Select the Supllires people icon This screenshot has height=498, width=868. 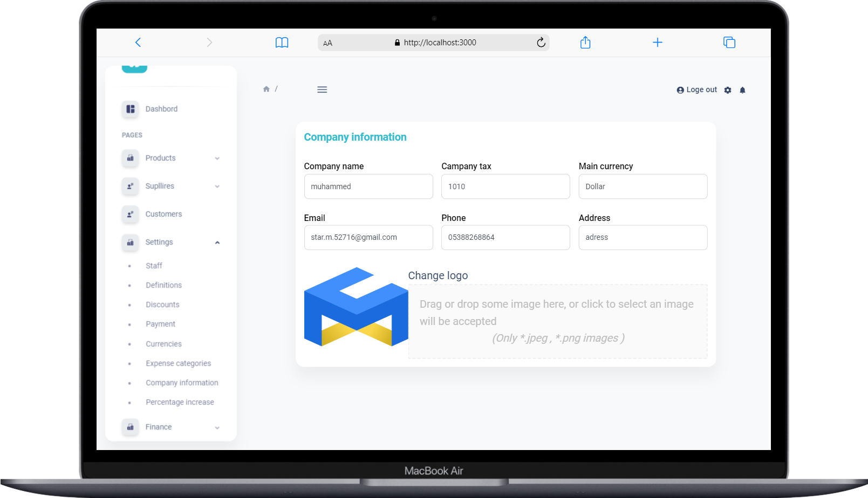[130, 186]
